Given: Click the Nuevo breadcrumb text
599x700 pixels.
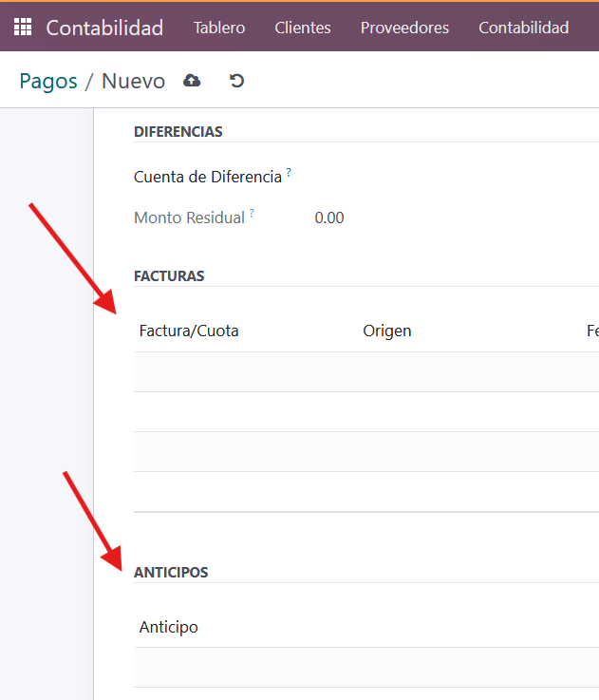Looking at the screenshot, I should (133, 82).
